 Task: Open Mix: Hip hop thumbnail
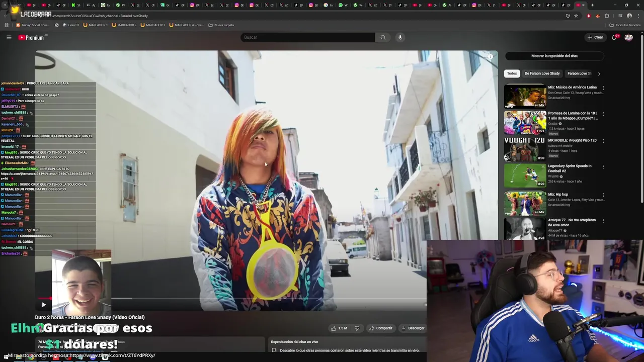(525, 203)
